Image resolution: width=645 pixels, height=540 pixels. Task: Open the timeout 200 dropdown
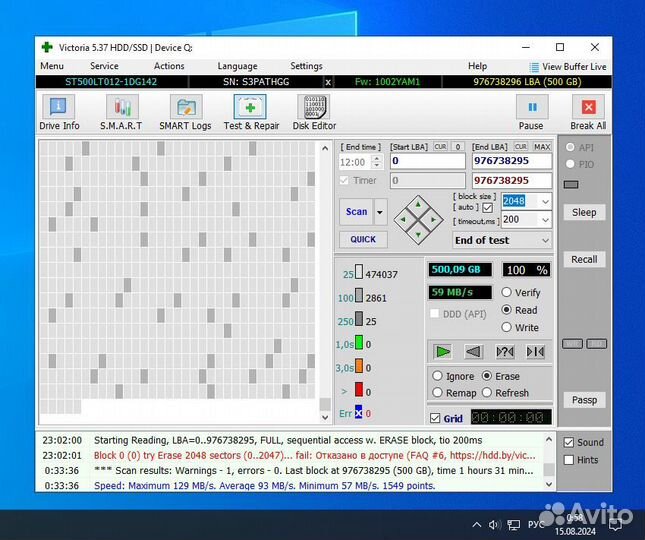pos(545,220)
